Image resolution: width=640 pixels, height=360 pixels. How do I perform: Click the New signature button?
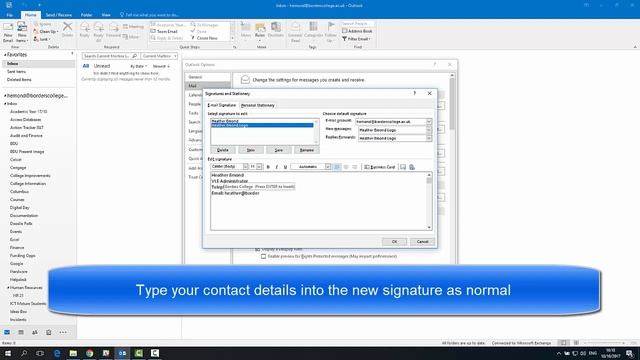pos(251,150)
